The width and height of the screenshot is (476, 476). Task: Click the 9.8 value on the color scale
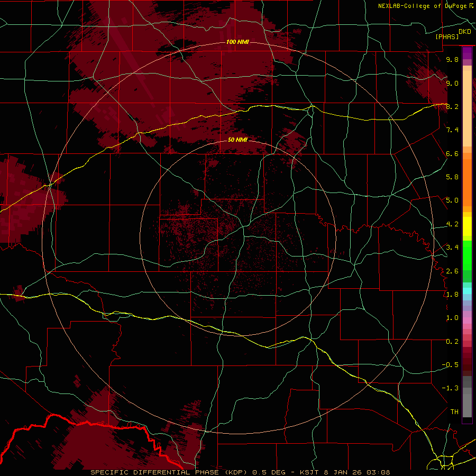coord(452,59)
